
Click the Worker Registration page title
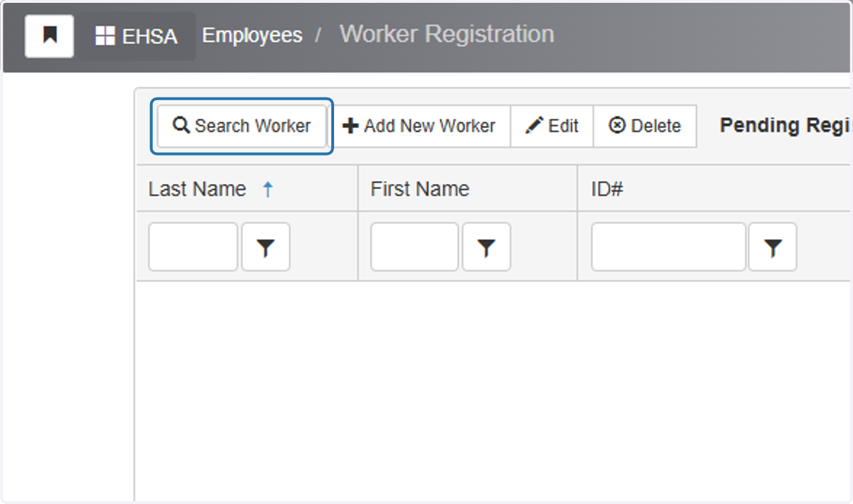pos(446,34)
